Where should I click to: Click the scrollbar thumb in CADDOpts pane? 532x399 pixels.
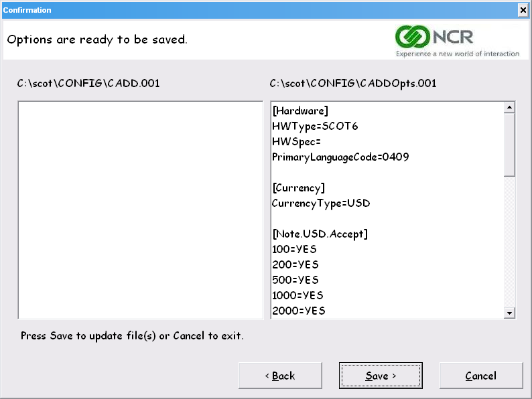click(x=509, y=145)
